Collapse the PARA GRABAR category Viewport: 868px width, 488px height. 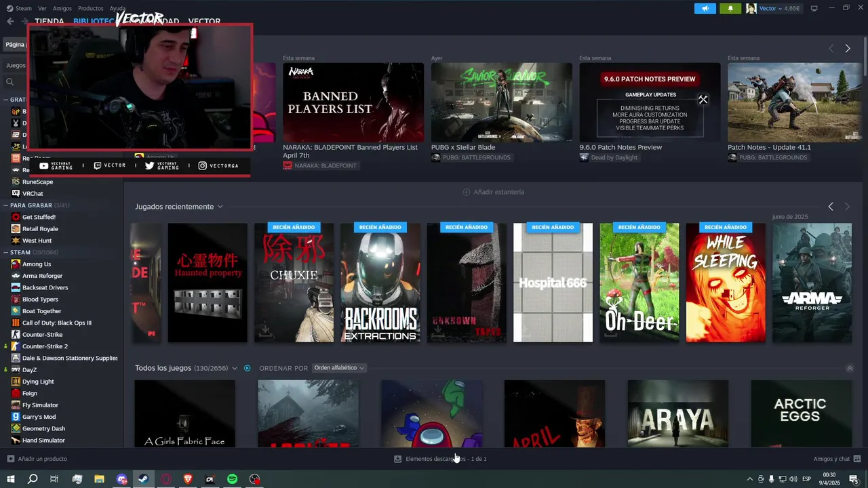click(5, 205)
